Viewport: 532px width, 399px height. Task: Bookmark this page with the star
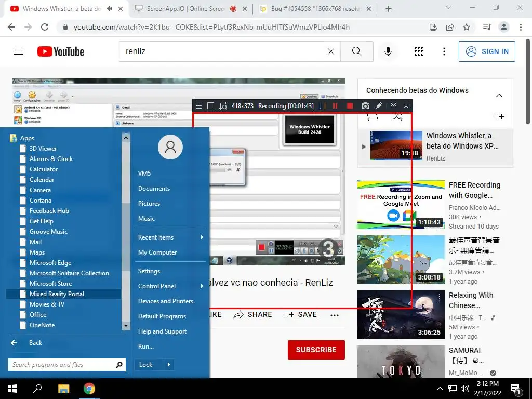point(467,27)
